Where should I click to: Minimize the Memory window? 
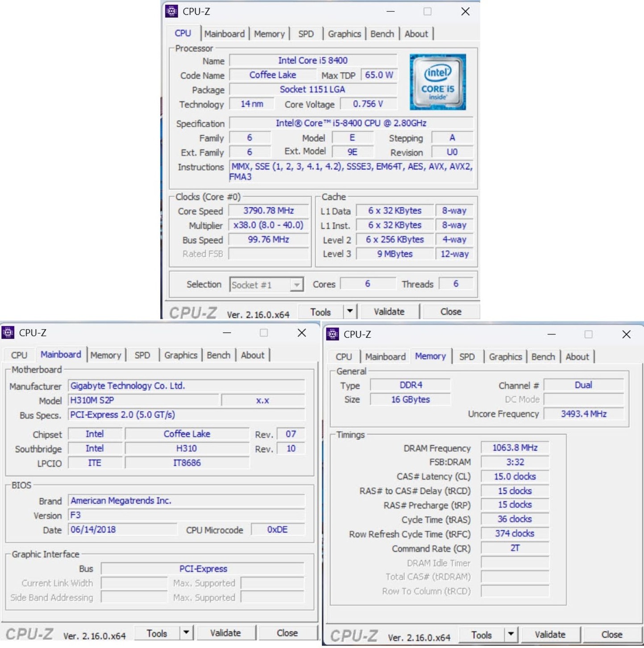coord(551,334)
